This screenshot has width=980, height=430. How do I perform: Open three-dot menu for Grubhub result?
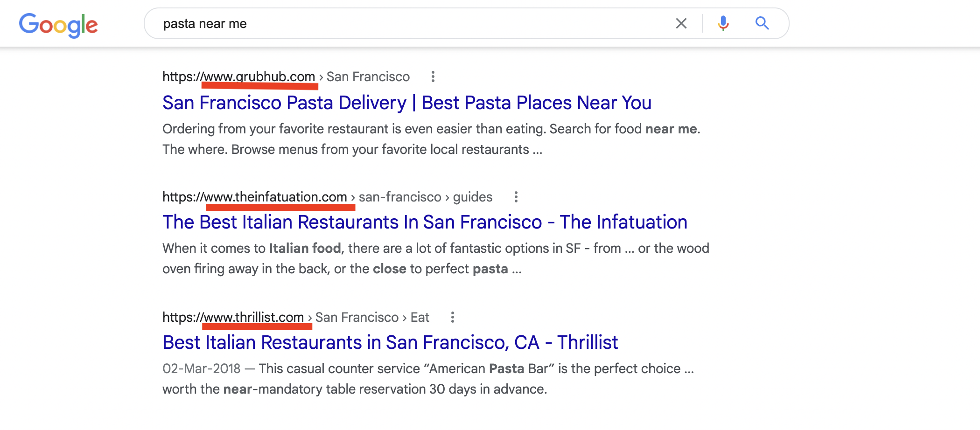point(433,76)
